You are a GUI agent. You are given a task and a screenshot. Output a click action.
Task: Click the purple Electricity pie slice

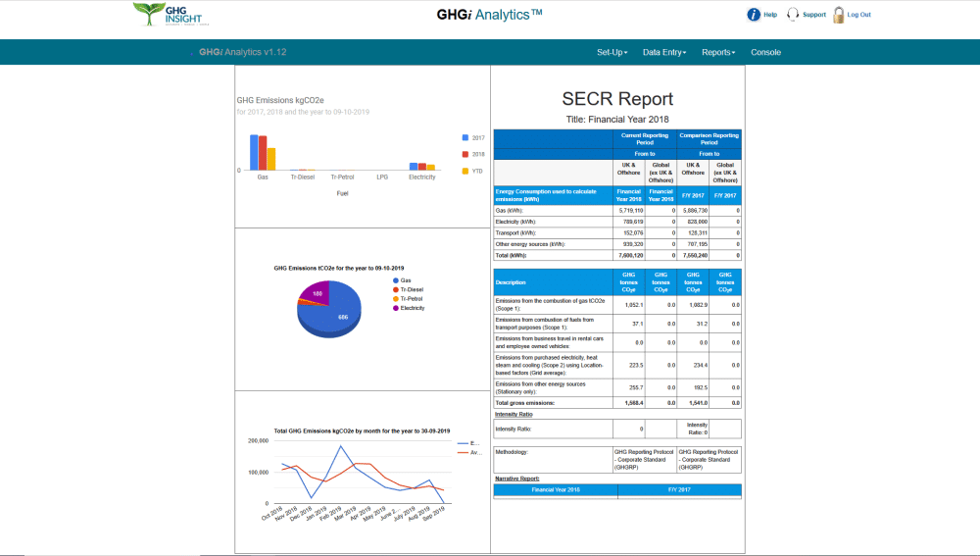(x=317, y=292)
